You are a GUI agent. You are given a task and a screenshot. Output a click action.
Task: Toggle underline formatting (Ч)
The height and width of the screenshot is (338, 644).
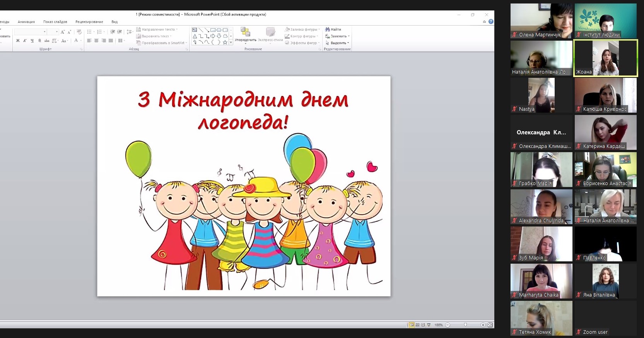coord(32,41)
